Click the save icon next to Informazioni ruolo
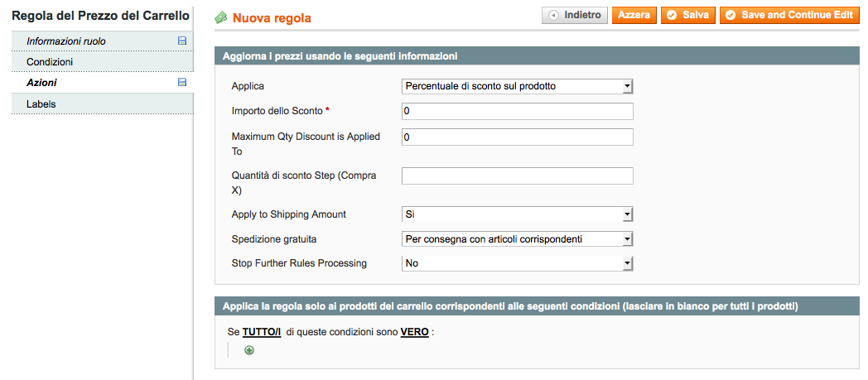Screen dimensions: 868x380 click(x=182, y=41)
